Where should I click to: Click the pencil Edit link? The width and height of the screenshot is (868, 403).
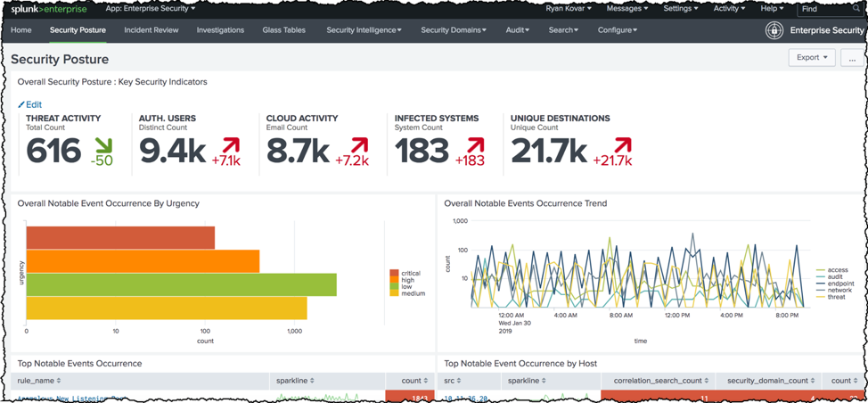[x=30, y=104]
